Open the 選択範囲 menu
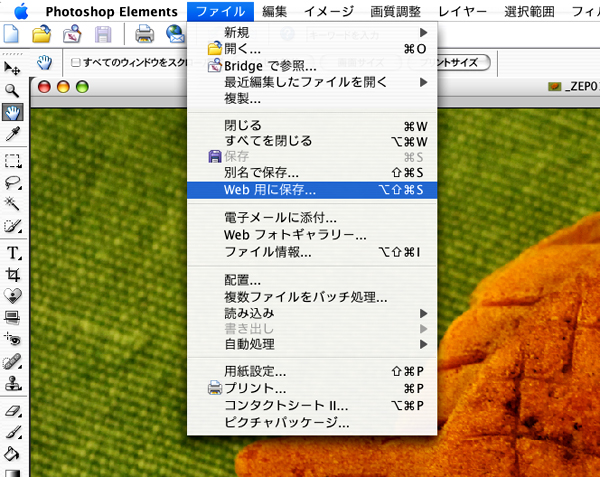The width and height of the screenshot is (600, 477). pos(529,11)
